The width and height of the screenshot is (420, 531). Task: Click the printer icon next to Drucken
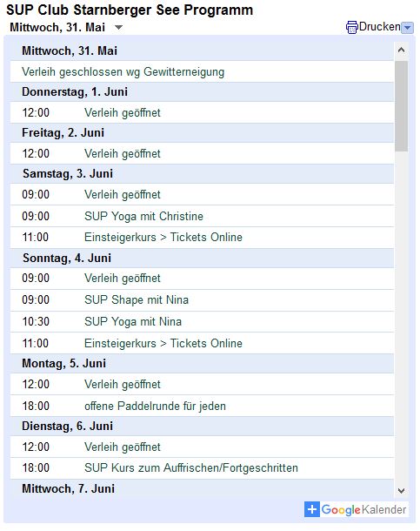click(351, 28)
